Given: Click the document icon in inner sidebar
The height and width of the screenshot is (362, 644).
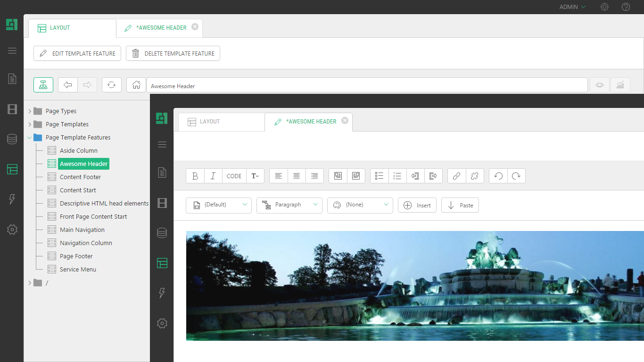Looking at the screenshot, I should [162, 173].
